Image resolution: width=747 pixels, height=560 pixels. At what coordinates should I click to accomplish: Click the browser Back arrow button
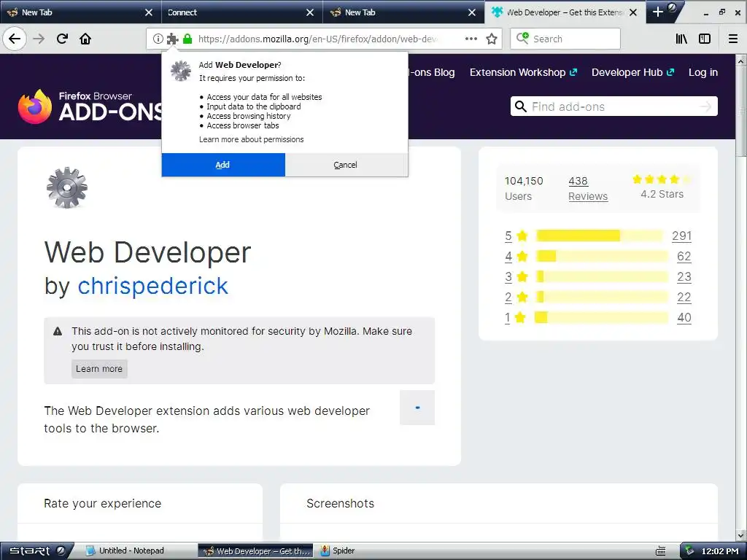pos(15,39)
